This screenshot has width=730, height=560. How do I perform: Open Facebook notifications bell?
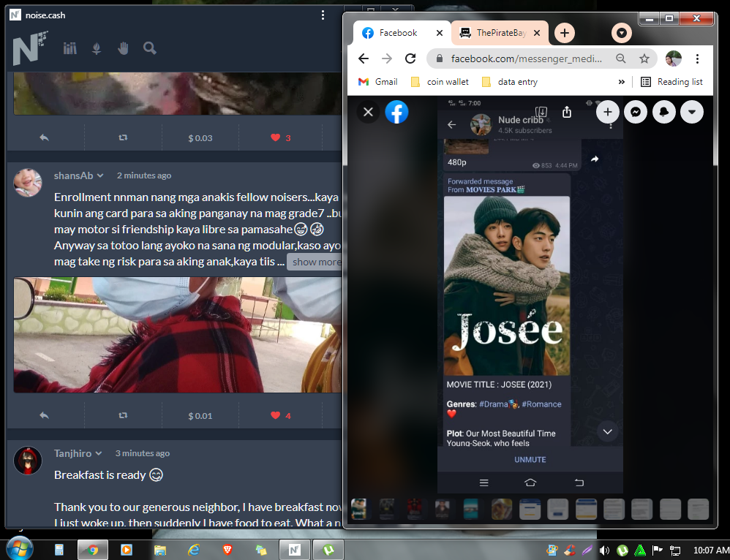[x=664, y=112]
